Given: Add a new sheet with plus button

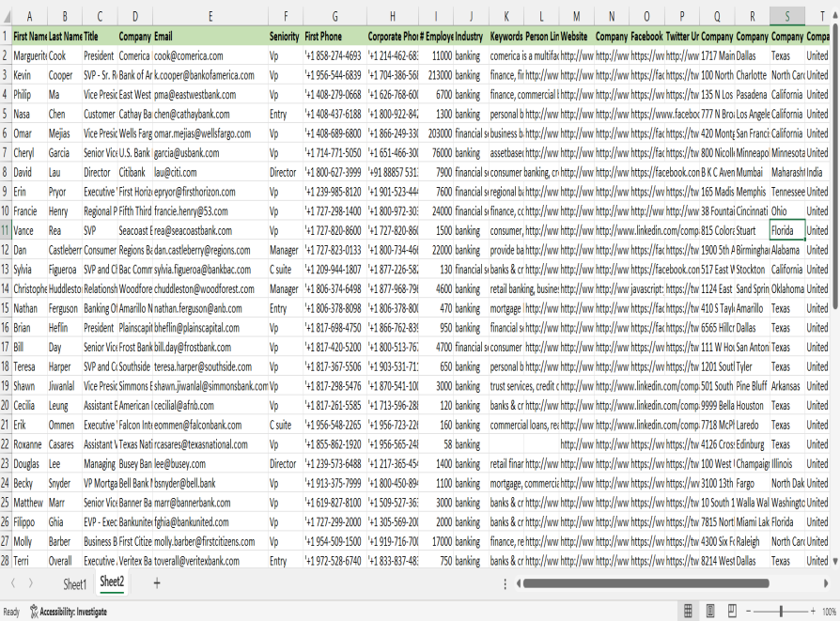Looking at the screenshot, I should coord(156,583).
